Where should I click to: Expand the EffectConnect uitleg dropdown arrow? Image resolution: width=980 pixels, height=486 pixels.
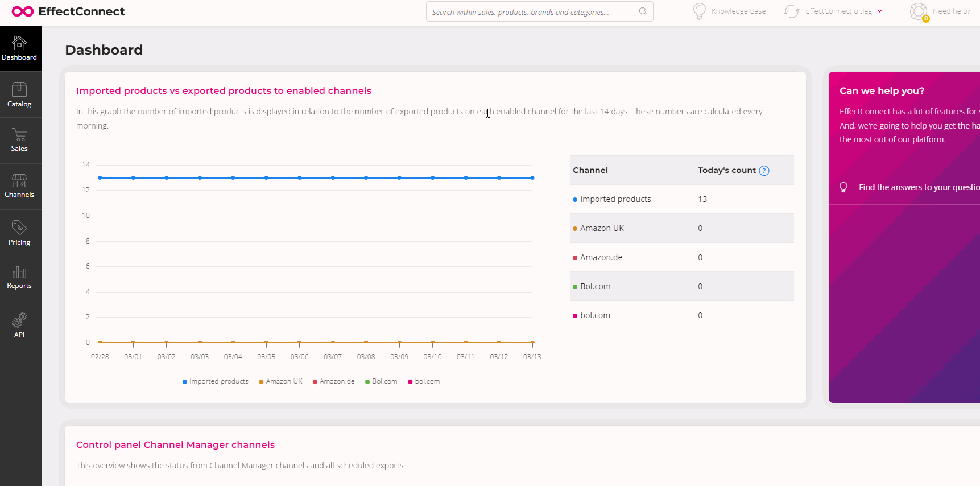pyautogui.click(x=880, y=11)
